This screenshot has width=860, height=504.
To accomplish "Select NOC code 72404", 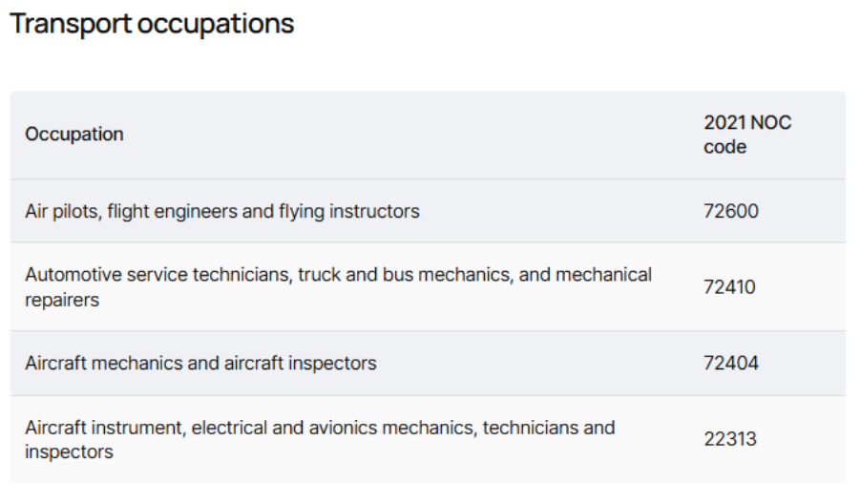I will tap(731, 363).
